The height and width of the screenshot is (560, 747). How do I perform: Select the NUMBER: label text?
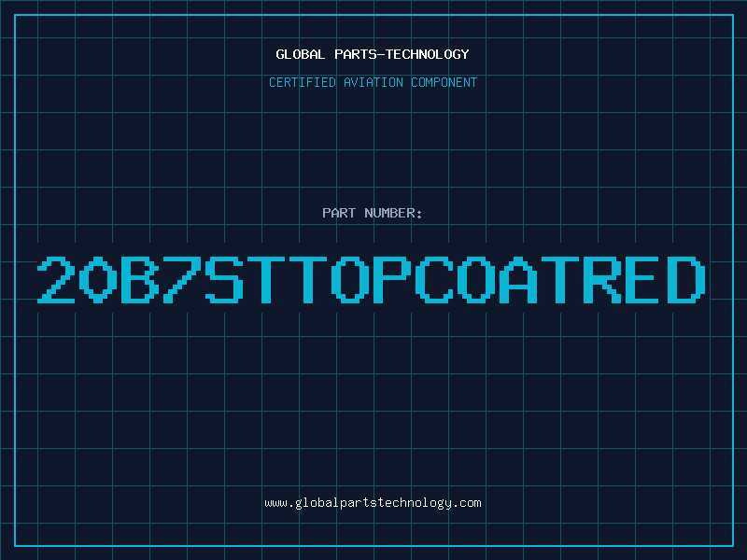(393, 213)
